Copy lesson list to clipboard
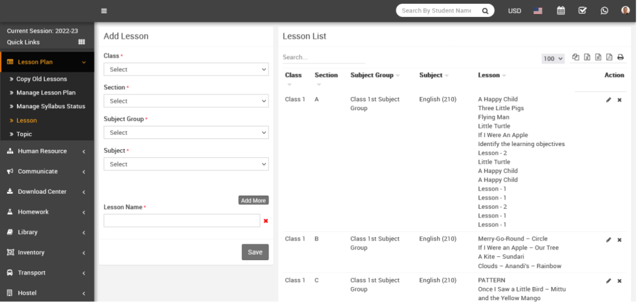 tap(575, 57)
